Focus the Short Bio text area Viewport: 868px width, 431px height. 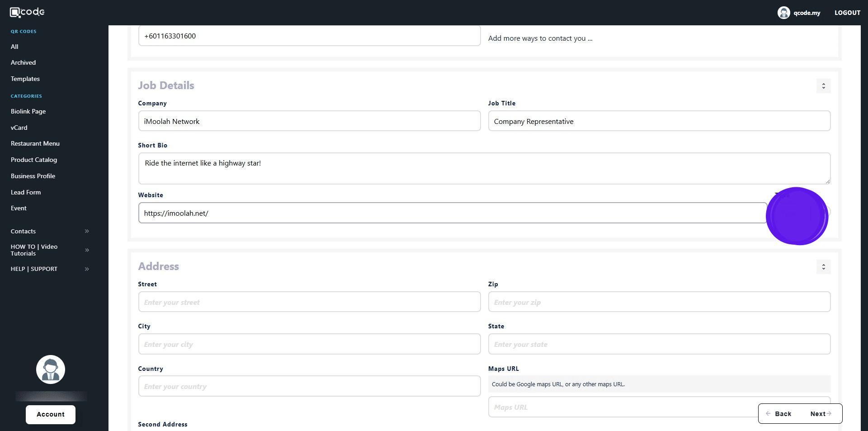(484, 168)
